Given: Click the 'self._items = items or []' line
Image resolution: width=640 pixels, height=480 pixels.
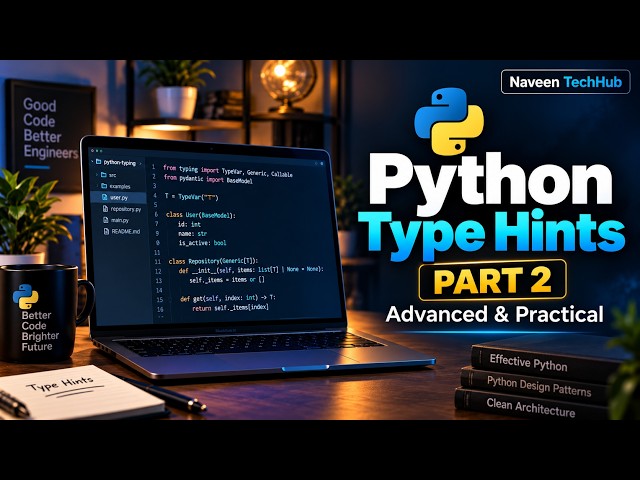Looking at the screenshot, I should (x=227, y=280).
